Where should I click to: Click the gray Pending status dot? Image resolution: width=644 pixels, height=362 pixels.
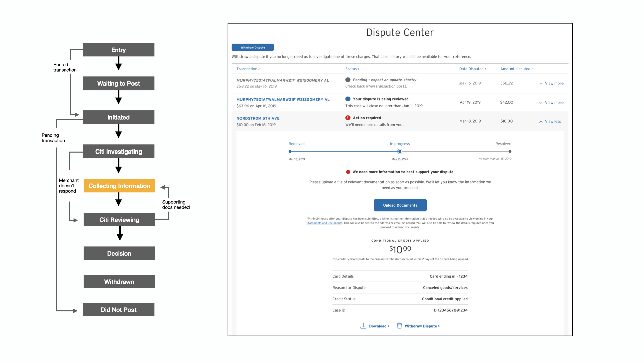tap(348, 80)
